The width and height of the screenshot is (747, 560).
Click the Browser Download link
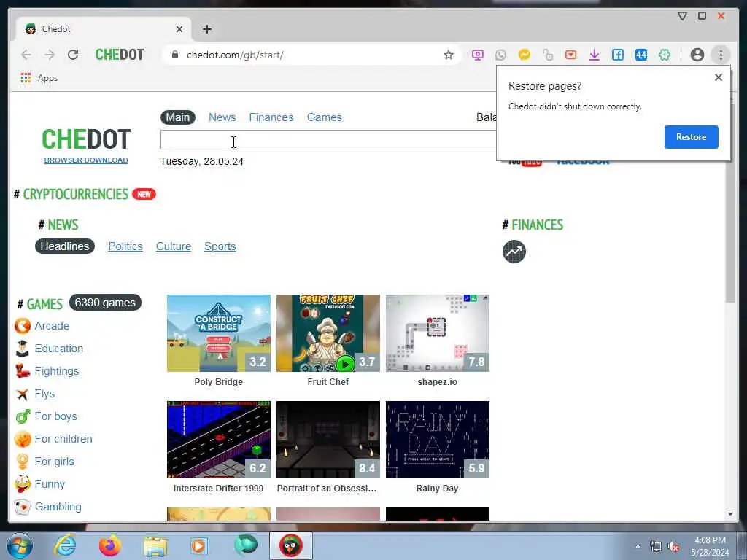point(86,160)
